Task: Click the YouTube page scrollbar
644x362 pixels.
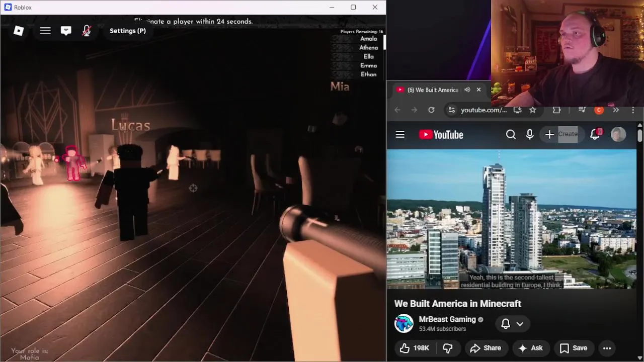Action: 640,136
